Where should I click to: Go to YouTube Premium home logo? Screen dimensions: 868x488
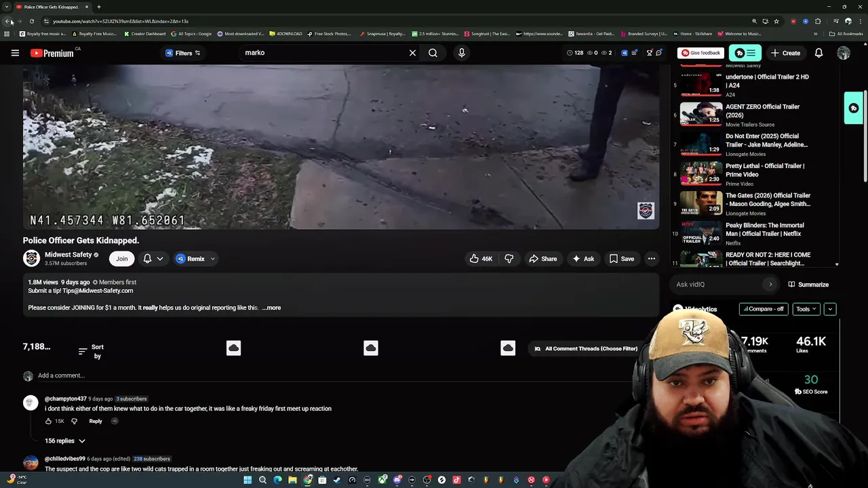52,53
